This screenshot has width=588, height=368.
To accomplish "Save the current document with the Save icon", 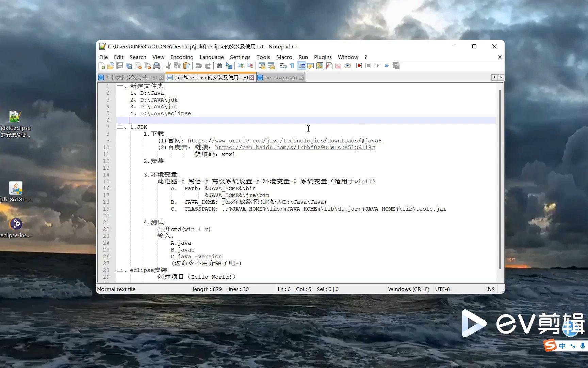I will pos(120,66).
